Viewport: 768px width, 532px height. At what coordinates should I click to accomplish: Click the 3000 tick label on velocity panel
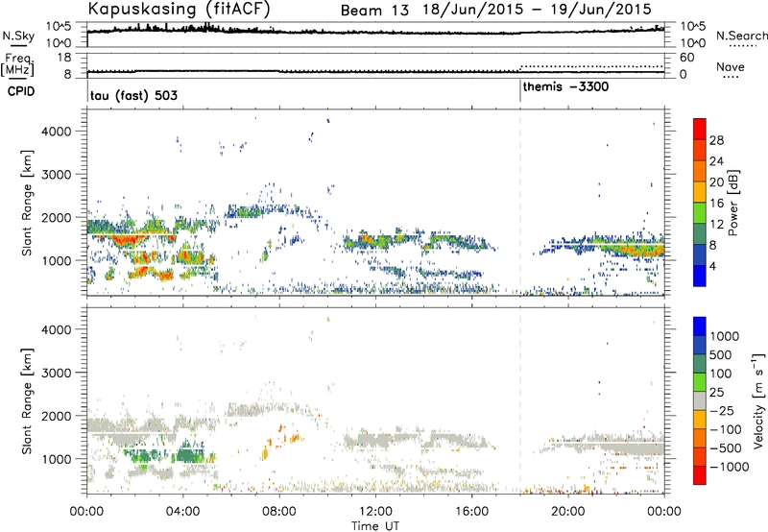[x=56, y=373]
